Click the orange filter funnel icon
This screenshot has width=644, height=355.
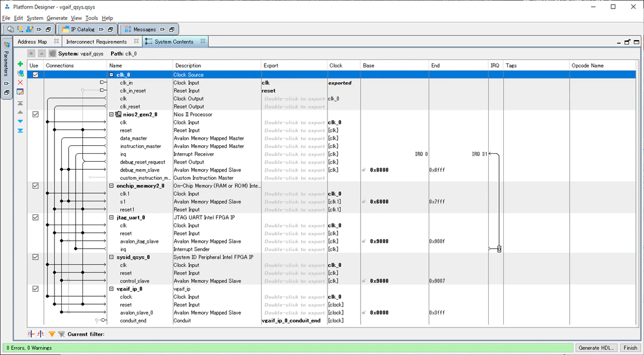pos(52,334)
